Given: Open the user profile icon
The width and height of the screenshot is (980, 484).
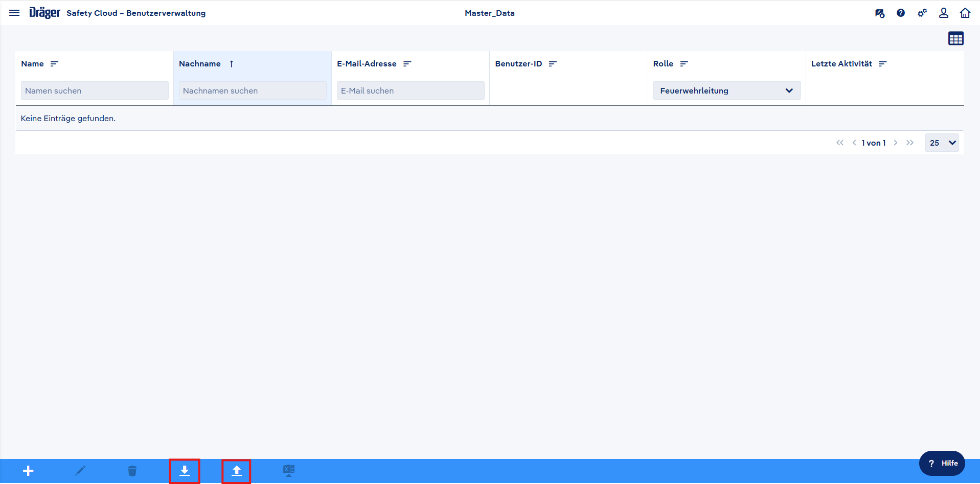Looking at the screenshot, I should pos(944,13).
